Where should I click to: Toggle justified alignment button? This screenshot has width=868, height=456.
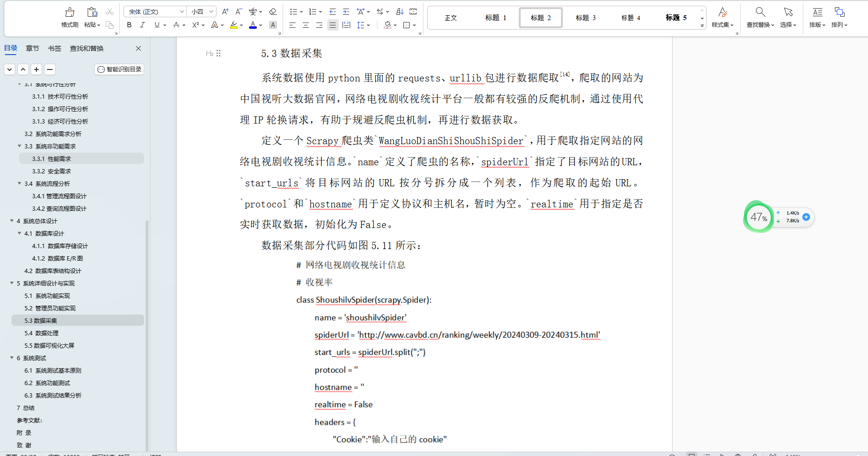[x=332, y=25]
